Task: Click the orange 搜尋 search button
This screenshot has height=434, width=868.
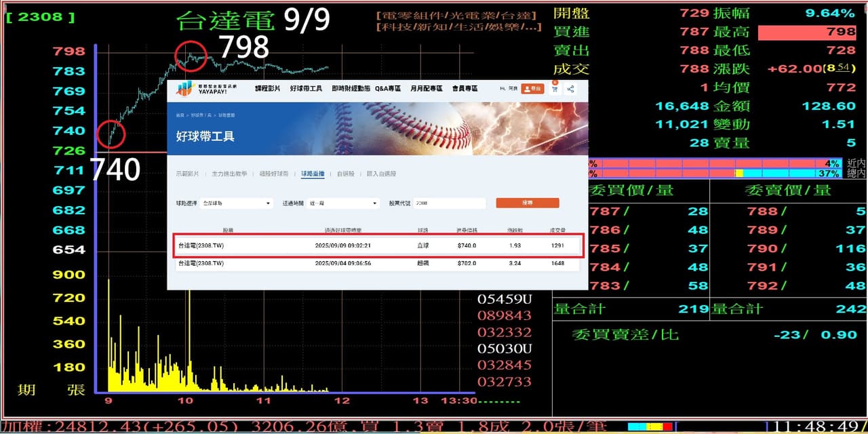Action: pyautogui.click(x=528, y=203)
